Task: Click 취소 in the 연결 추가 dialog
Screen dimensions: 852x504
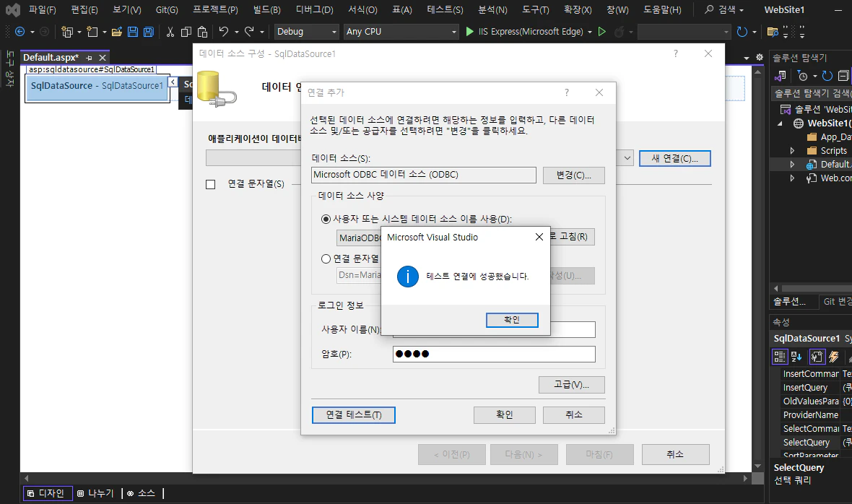Action: [x=574, y=415]
